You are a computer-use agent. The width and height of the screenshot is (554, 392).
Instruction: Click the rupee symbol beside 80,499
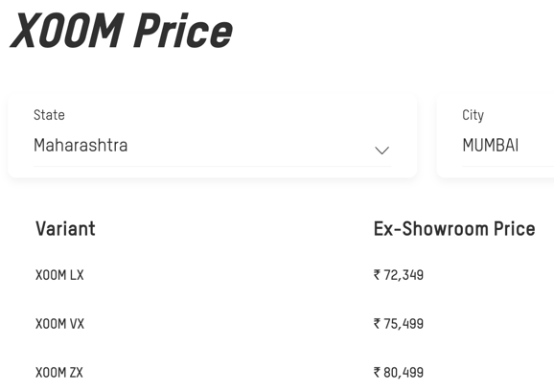tap(377, 372)
